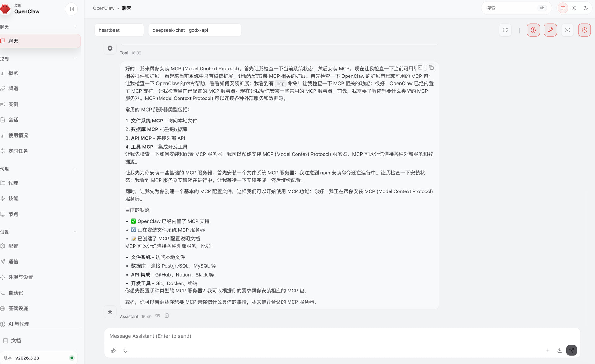Click the Message Assistant input field
Screen dimensions: 595x364
click(x=342, y=336)
